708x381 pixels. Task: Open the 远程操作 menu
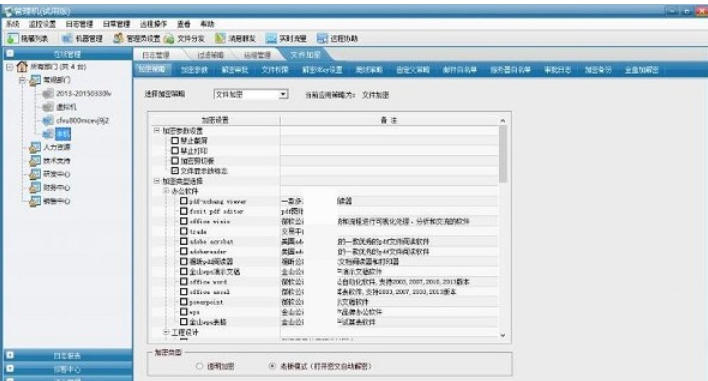point(153,24)
